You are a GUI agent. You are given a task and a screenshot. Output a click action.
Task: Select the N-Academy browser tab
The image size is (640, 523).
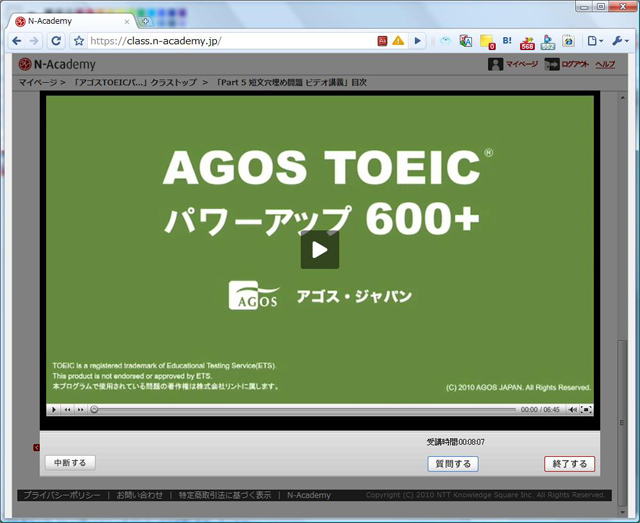(69, 21)
